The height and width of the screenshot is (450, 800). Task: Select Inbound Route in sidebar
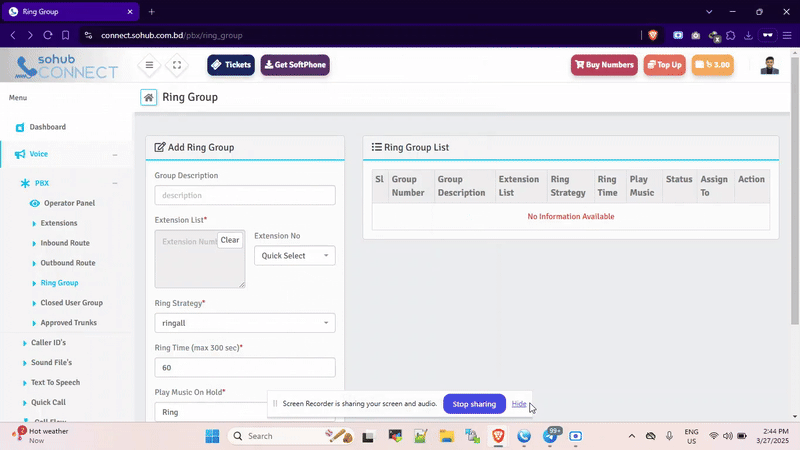pos(65,243)
